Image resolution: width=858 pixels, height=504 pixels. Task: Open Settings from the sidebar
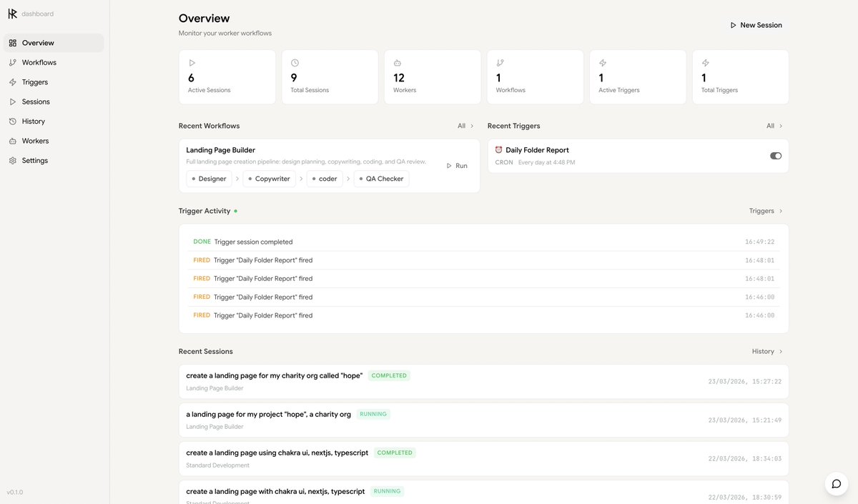coord(54,161)
